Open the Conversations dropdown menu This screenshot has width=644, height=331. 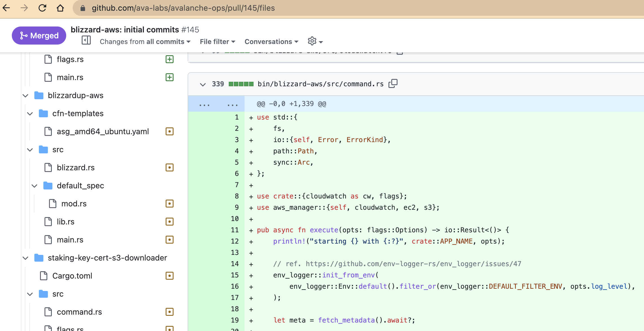click(271, 42)
